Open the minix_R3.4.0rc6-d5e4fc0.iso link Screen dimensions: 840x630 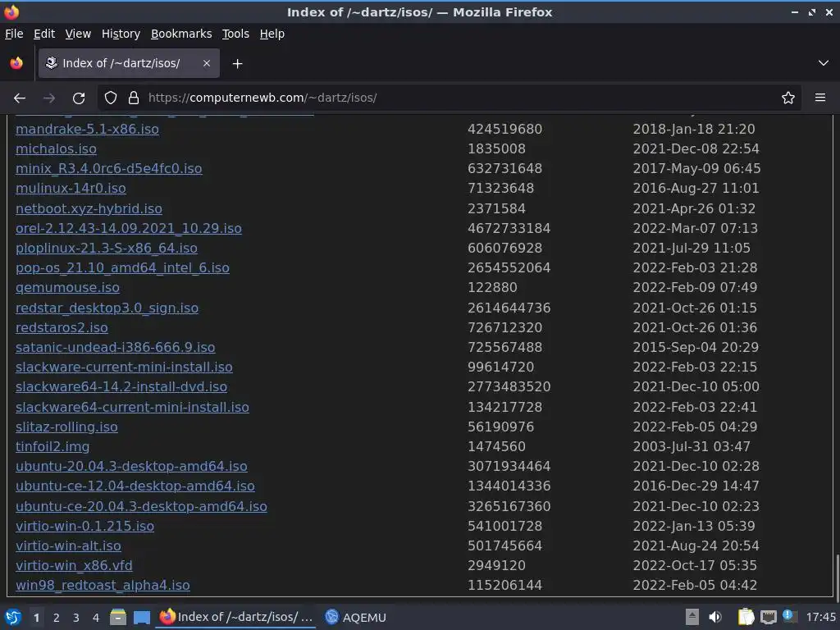pyautogui.click(x=109, y=169)
